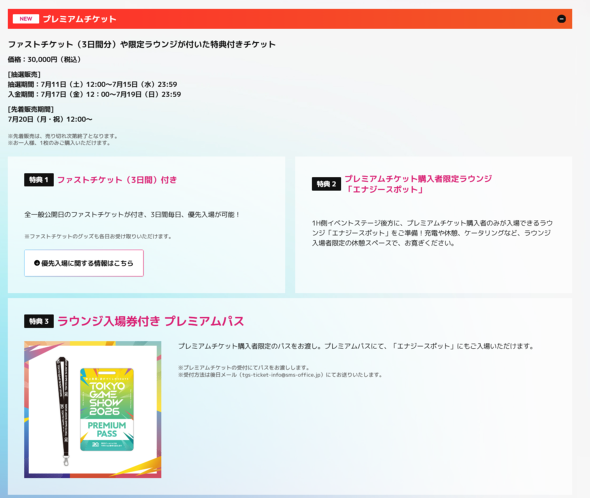Click the [先着販売期間] label
The width and height of the screenshot is (590, 498).
[x=31, y=109]
